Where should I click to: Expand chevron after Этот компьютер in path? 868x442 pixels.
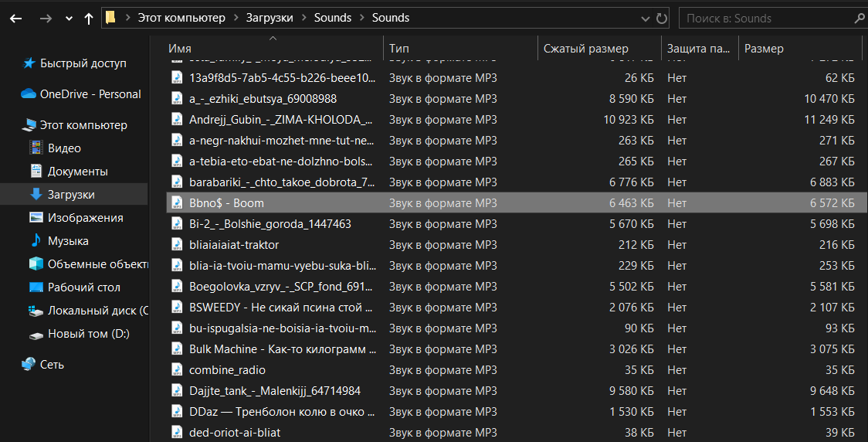point(236,18)
